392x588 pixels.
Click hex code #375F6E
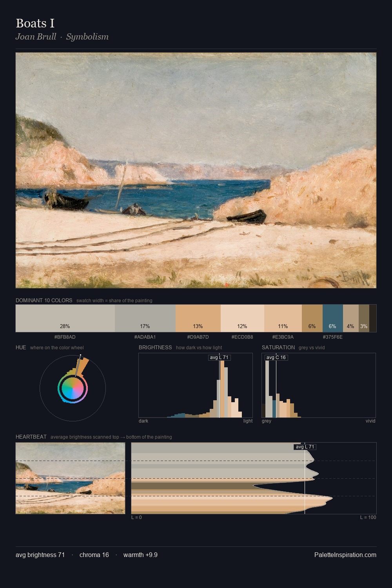point(333,337)
